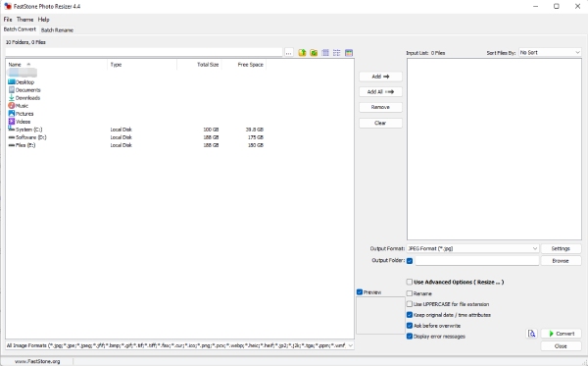Start conversion with Convert button
The width and height of the screenshot is (588, 366).
(x=561, y=334)
